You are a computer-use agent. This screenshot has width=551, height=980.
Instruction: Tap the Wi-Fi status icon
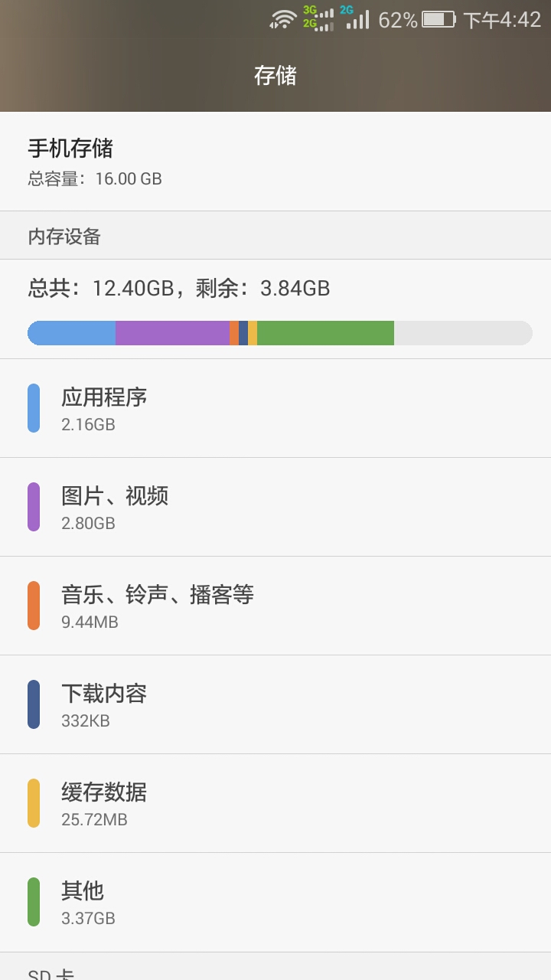[284, 19]
